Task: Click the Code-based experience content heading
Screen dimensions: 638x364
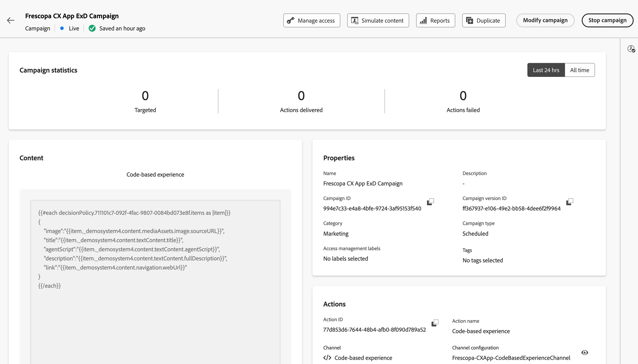Action: [155, 174]
